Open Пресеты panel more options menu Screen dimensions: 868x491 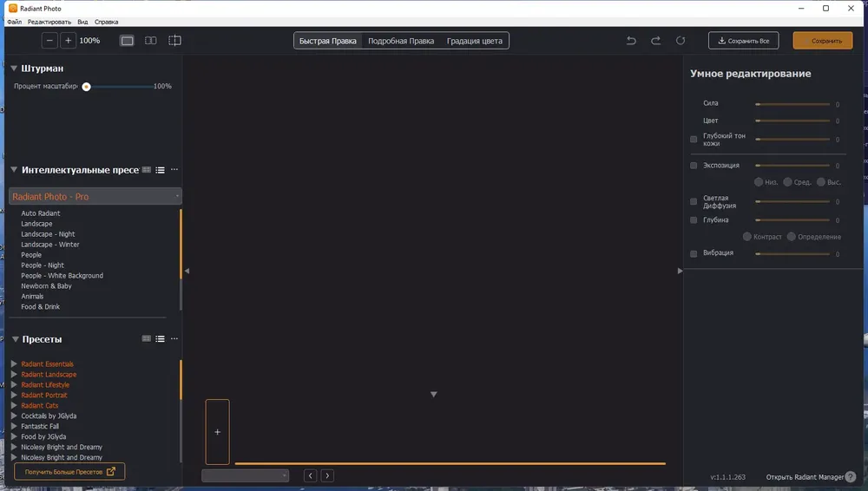tap(174, 338)
